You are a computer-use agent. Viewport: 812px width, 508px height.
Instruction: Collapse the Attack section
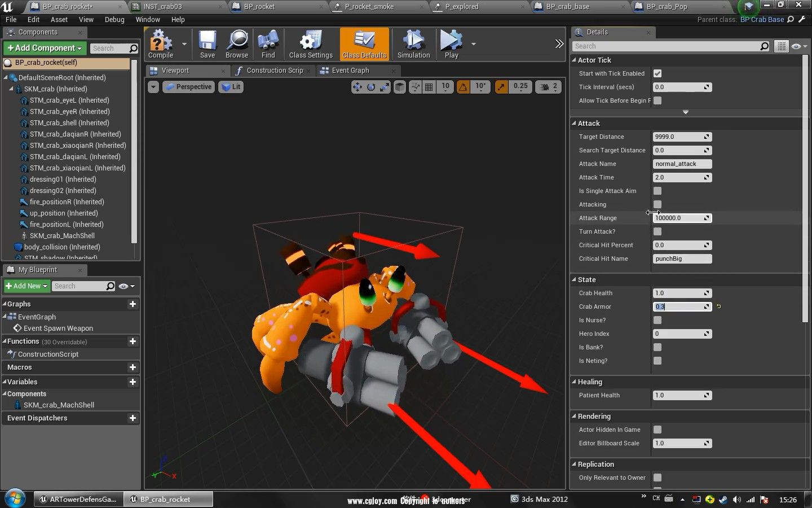575,123
